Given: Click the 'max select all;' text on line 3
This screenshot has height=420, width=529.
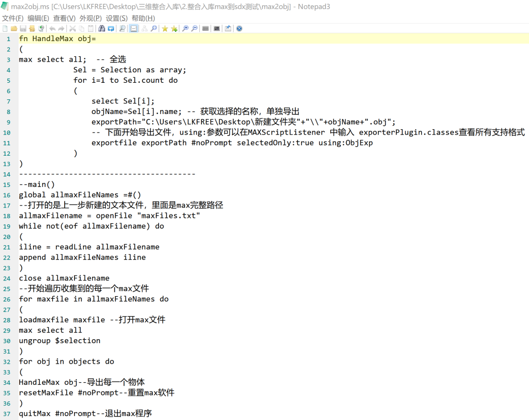Looking at the screenshot, I should point(52,60).
